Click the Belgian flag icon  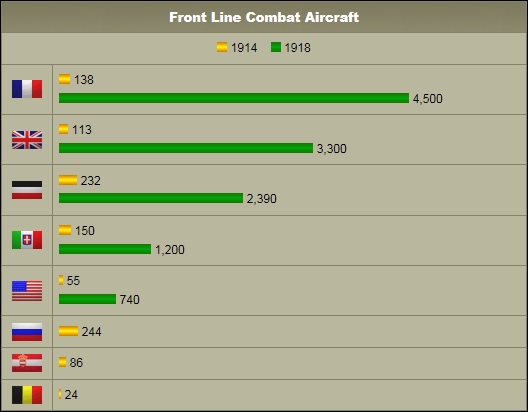point(27,395)
